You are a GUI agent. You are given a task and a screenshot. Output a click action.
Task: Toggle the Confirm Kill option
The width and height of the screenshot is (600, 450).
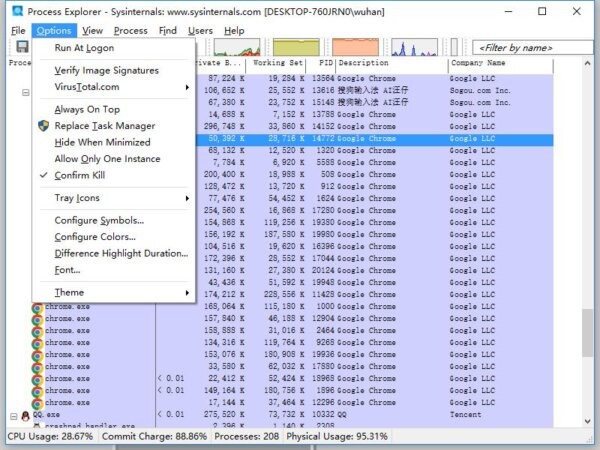point(114,175)
